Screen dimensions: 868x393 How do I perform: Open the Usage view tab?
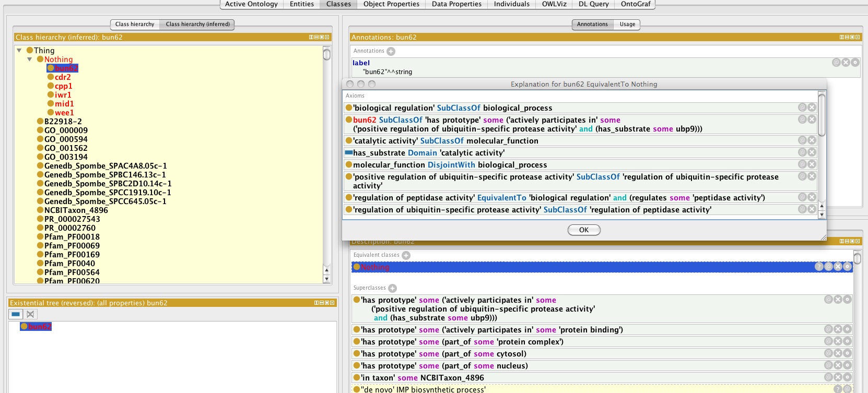click(627, 24)
